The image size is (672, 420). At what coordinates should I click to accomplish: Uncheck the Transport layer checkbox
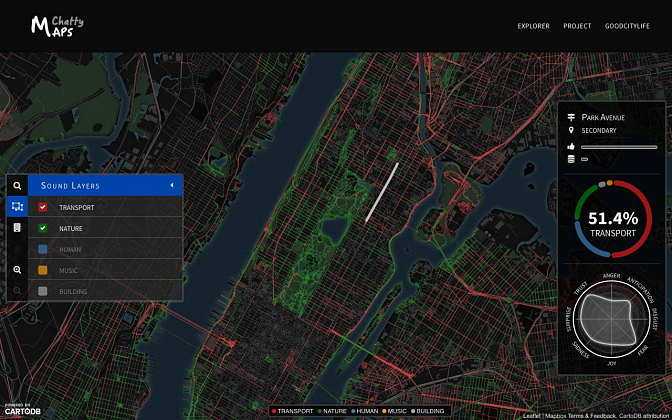(x=42, y=207)
